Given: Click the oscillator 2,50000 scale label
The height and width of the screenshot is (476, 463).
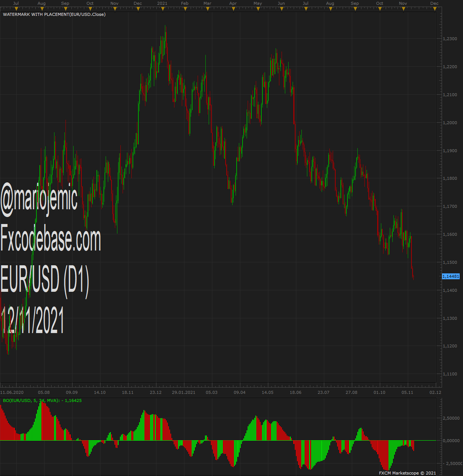Looking at the screenshot, I should pyautogui.click(x=451, y=418).
